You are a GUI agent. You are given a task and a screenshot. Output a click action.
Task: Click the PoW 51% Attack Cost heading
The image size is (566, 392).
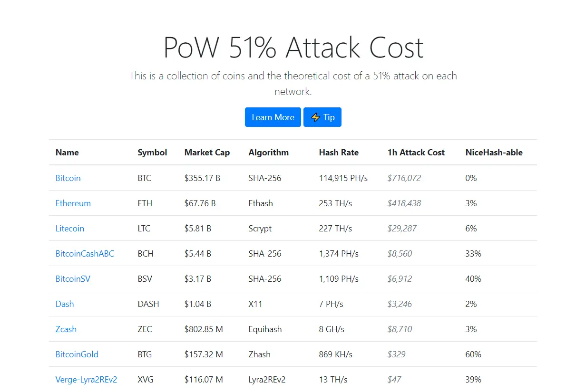click(x=293, y=47)
